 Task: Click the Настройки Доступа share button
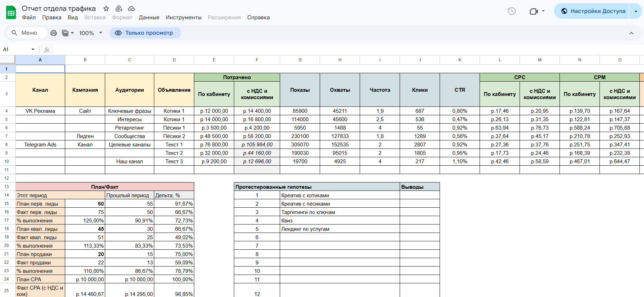[593, 11]
